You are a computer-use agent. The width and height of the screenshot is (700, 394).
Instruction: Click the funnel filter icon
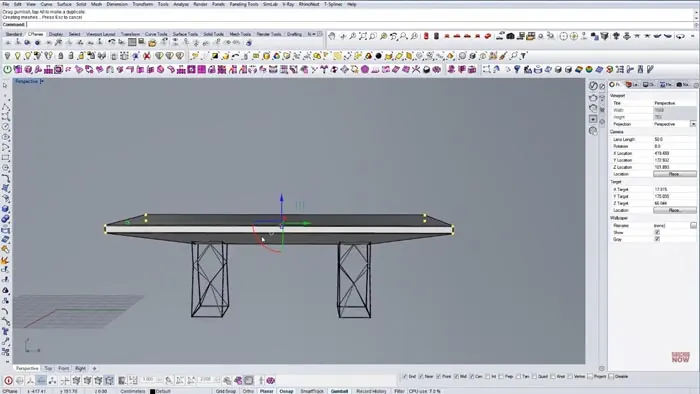click(x=524, y=56)
